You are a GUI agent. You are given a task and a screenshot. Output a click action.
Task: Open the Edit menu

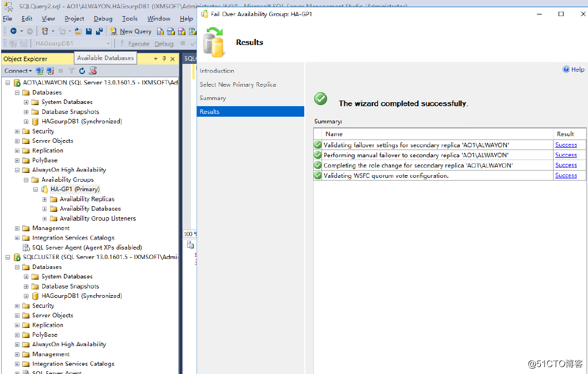pyautogui.click(x=27, y=18)
